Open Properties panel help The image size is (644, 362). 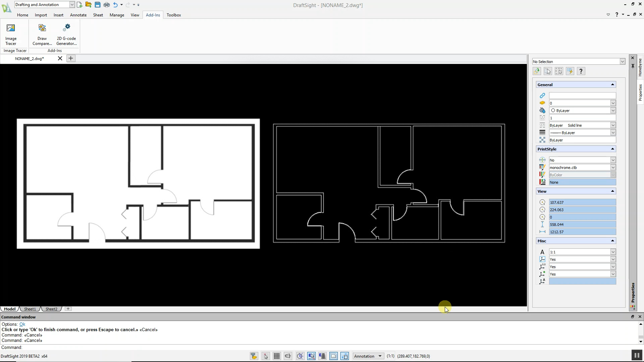pos(581,71)
